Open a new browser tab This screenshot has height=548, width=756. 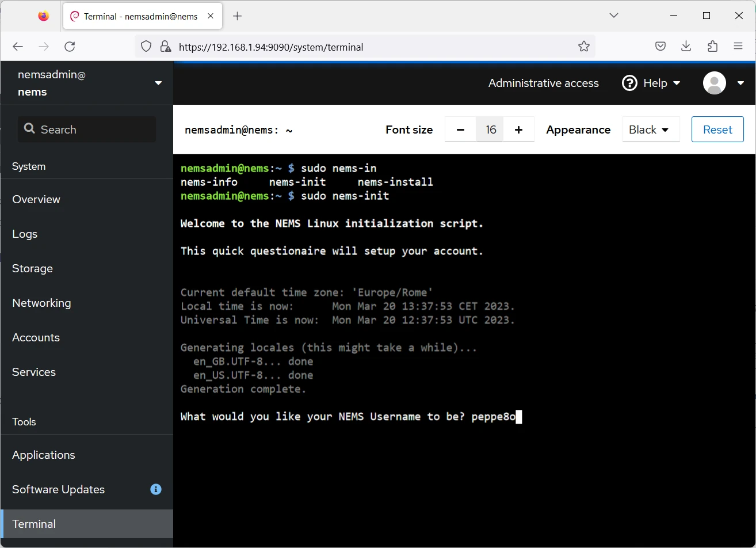[x=237, y=16]
